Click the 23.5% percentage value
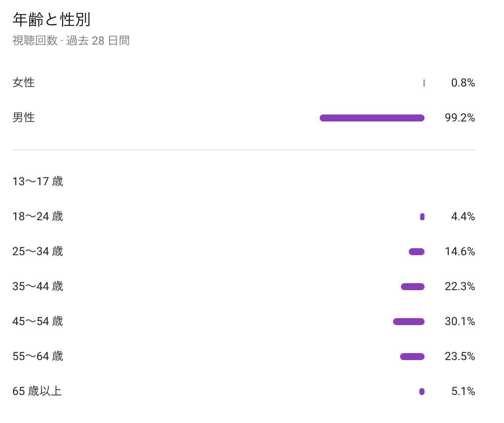This screenshot has height=423, width=504. 459,357
